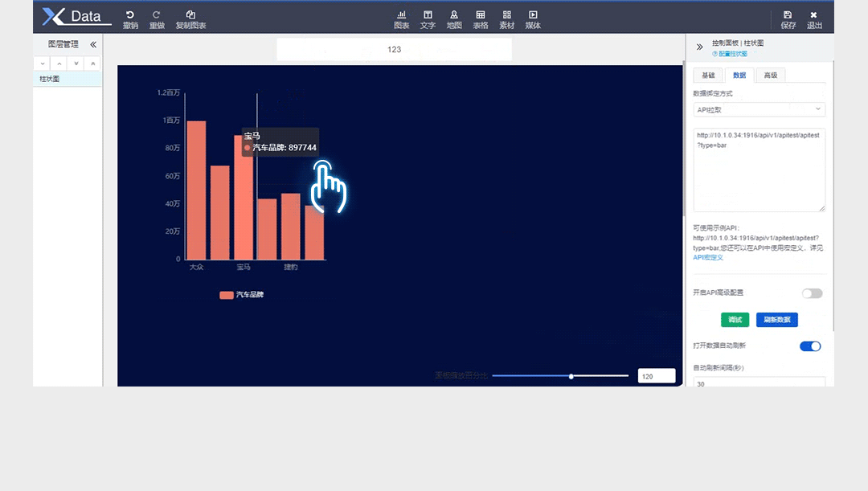This screenshot has height=491, width=868.
Task: Switch to the 高级 tab
Action: (x=770, y=76)
